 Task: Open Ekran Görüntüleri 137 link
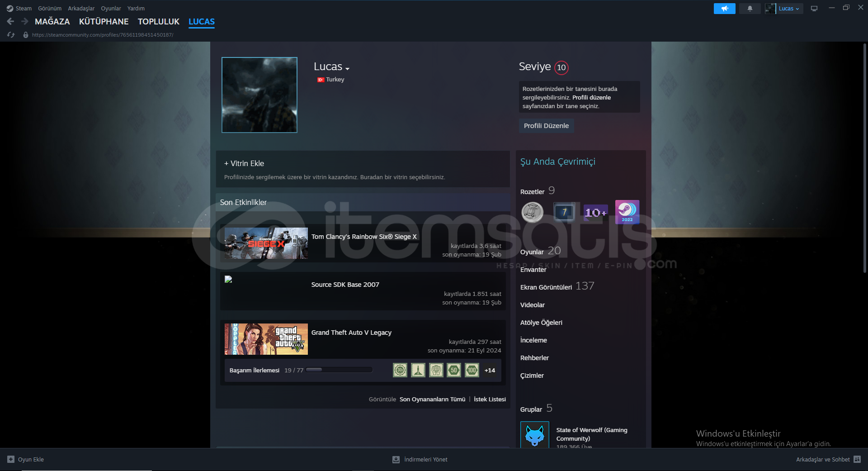(x=557, y=286)
